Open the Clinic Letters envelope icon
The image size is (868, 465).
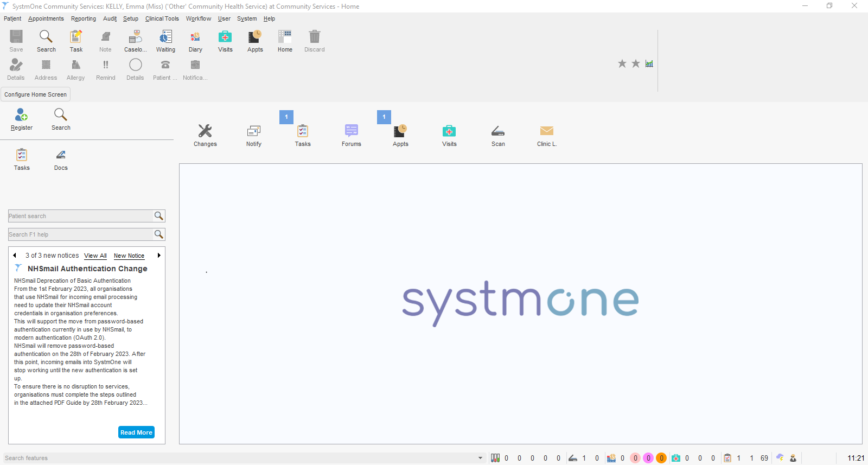547,131
